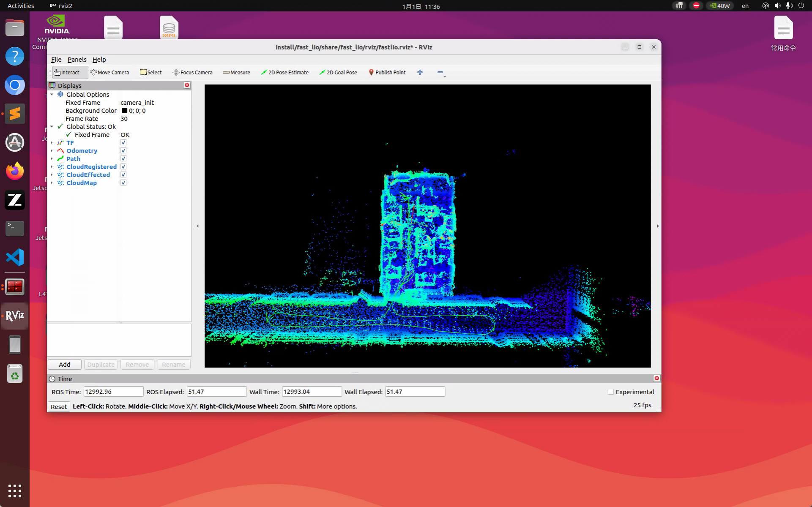The image size is (812, 507).
Task: Enable the Experimental checkbox
Action: point(610,392)
